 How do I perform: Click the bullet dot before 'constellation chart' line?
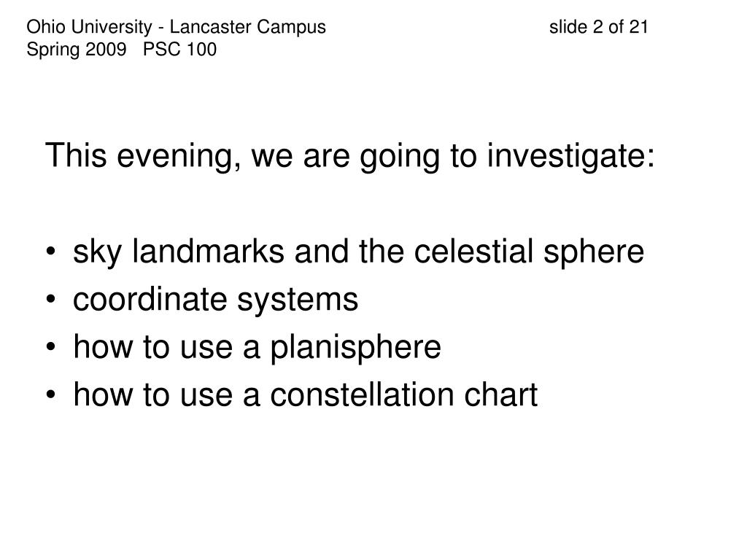(x=51, y=394)
